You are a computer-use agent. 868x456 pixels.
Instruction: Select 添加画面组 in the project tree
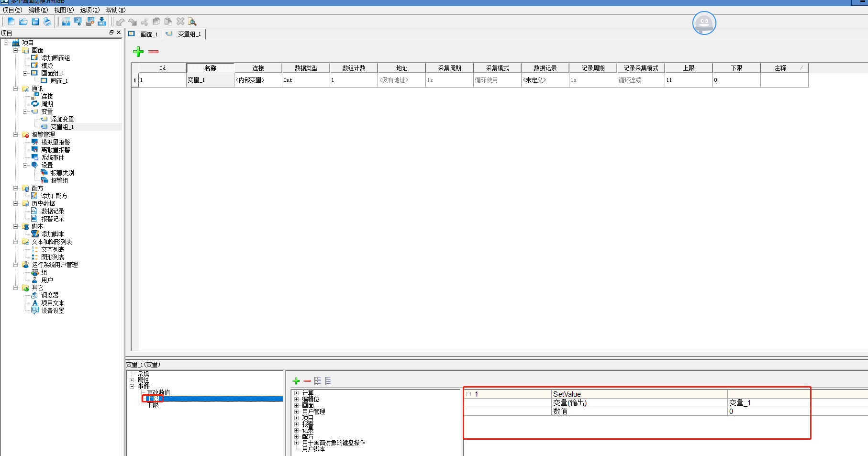56,58
